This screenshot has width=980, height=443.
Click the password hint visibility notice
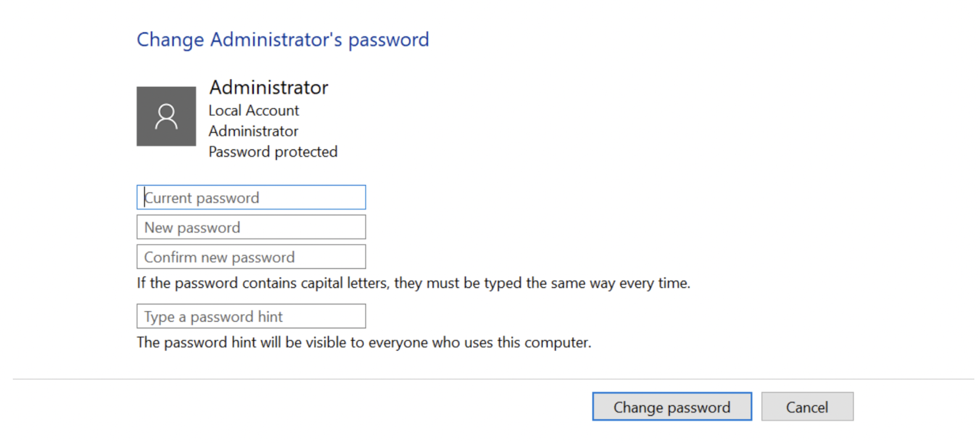point(364,343)
